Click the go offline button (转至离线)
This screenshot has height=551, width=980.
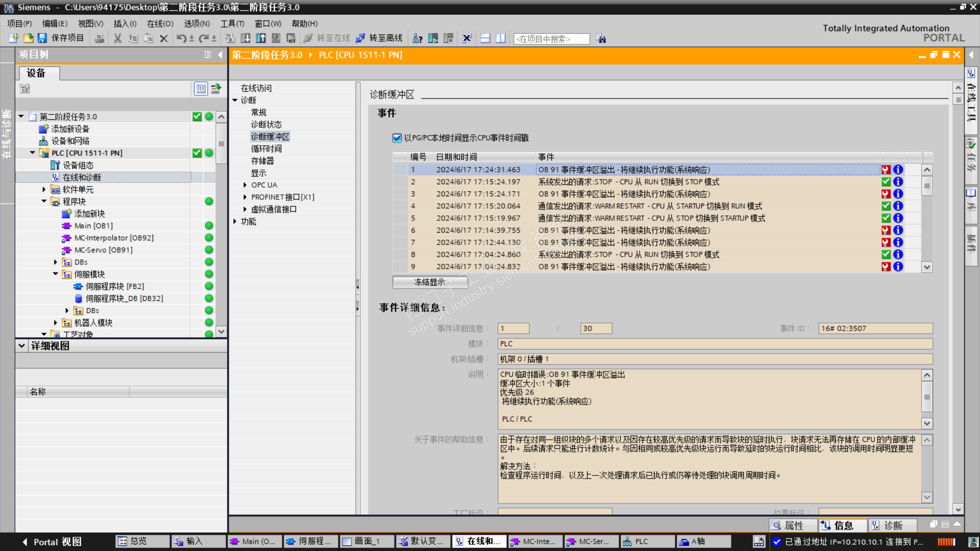(379, 38)
